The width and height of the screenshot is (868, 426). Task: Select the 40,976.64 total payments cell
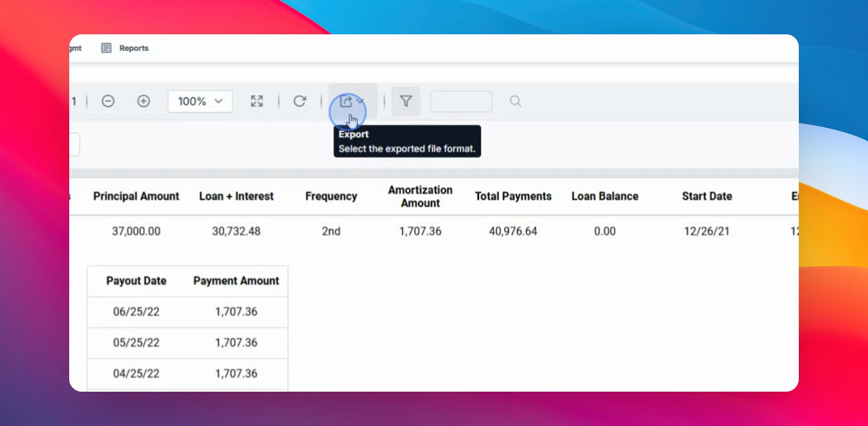(513, 231)
